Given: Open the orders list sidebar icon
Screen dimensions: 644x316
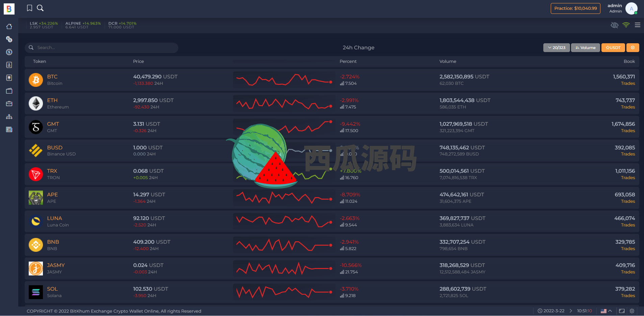Looking at the screenshot, I should click(9, 78).
